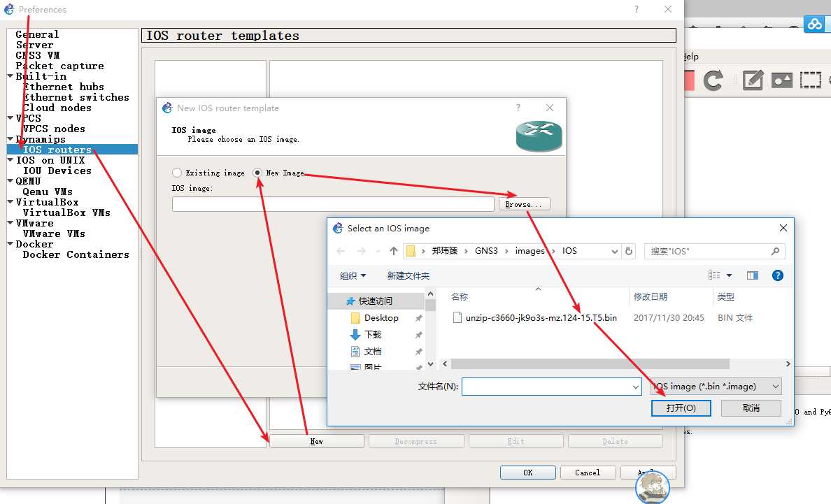Click the draw rectangle icon in GNS3 toolbar

coord(810,80)
